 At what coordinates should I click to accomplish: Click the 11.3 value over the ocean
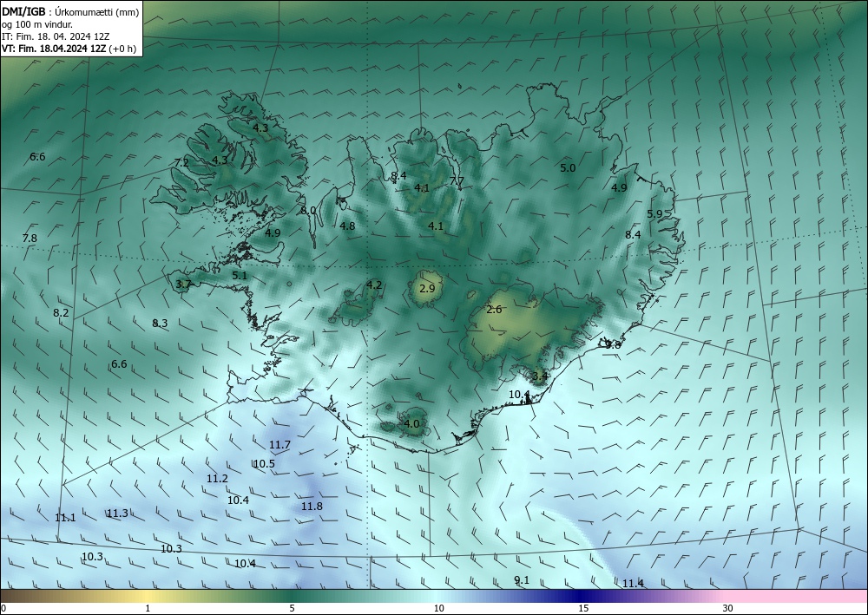click(117, 514)
